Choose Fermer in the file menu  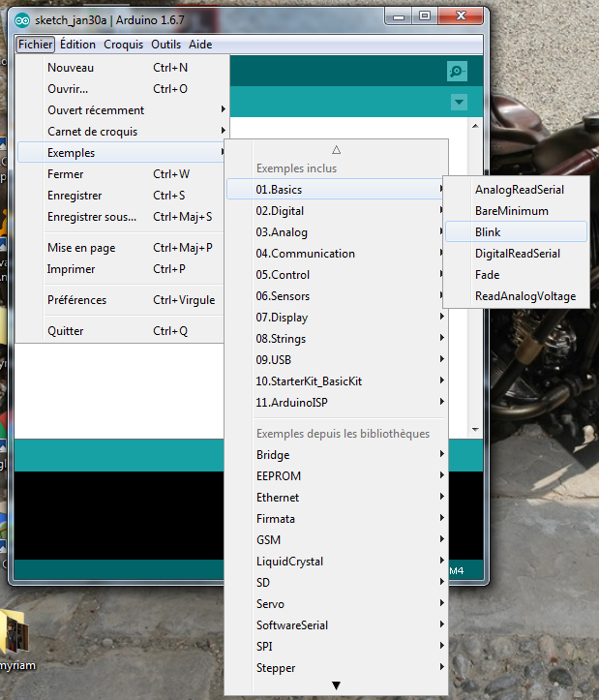pyautogui.click(x=121, y=174)
